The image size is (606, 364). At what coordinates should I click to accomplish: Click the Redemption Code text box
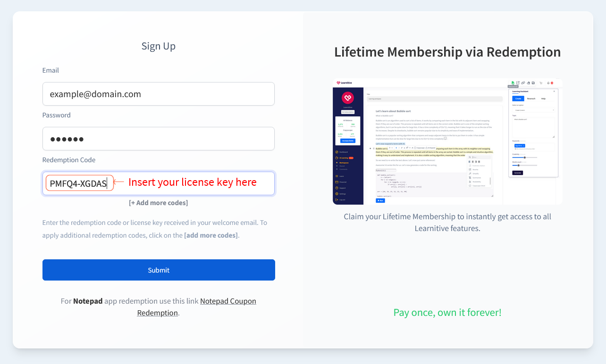[x=159, y=183]
